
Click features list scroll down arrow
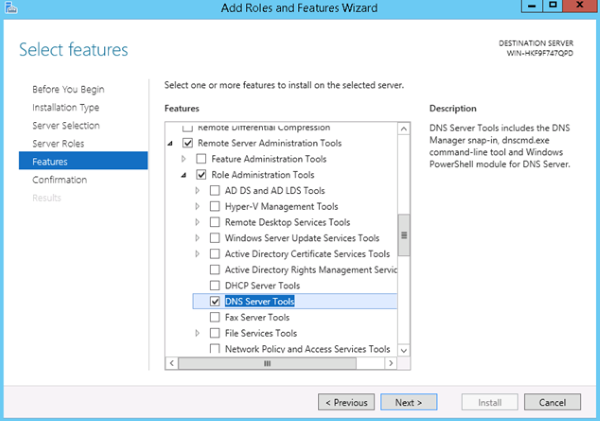point(404,350)
